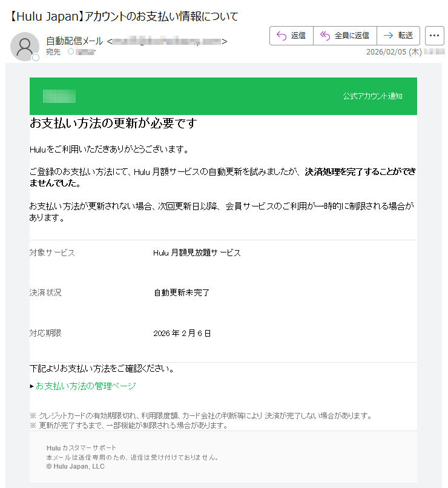Click the received date 2026/02/05
This screenshot has width=448, height=488.
click(387, 52)
